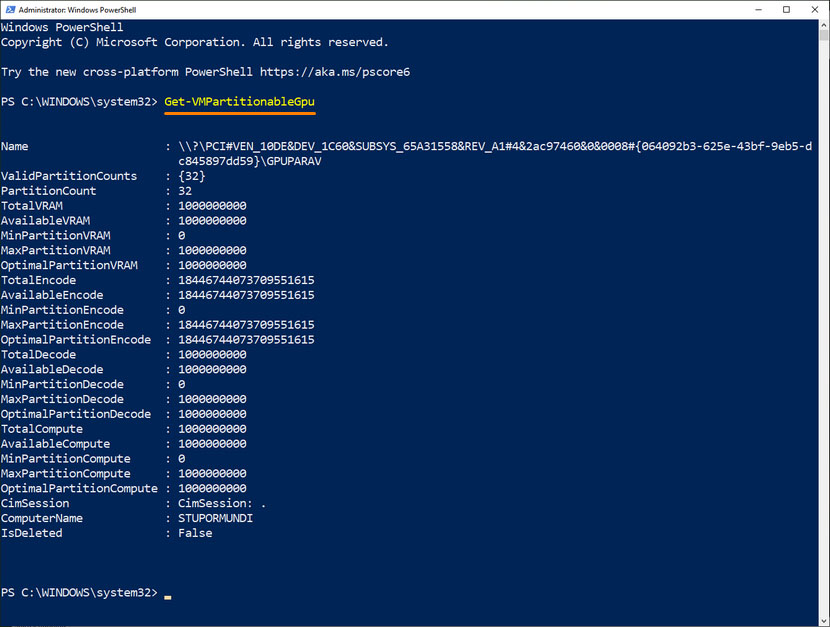830x627 pixels.
Task: Click the Administrator: Windows PowerShell title text
Action: pyautogui.click(x=77, y=10)
